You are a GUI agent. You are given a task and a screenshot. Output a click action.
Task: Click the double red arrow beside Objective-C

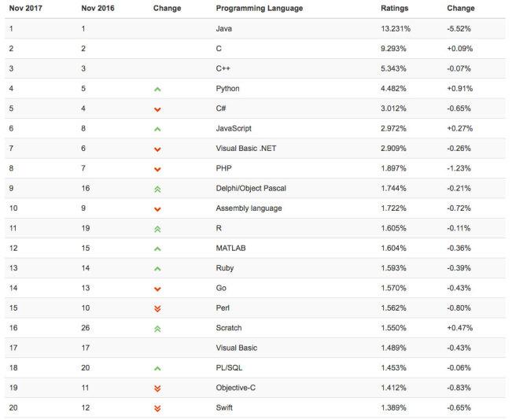pos(158,389)
